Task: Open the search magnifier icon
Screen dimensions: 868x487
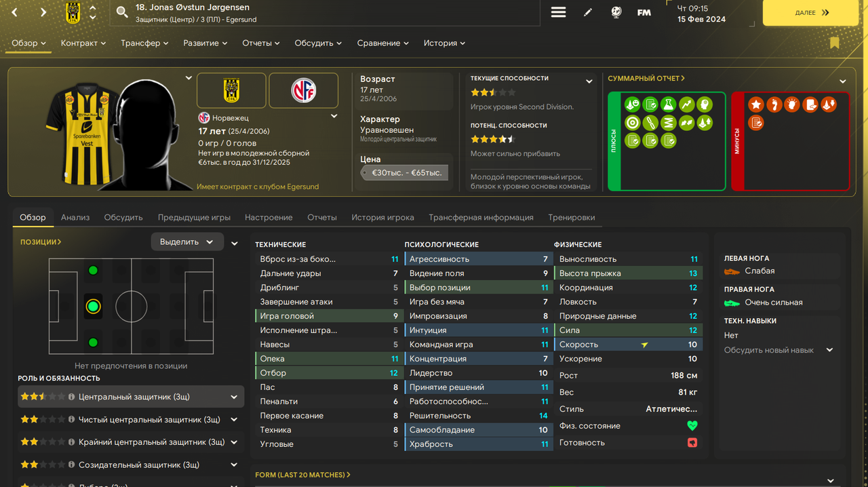Action: point(122,12)
